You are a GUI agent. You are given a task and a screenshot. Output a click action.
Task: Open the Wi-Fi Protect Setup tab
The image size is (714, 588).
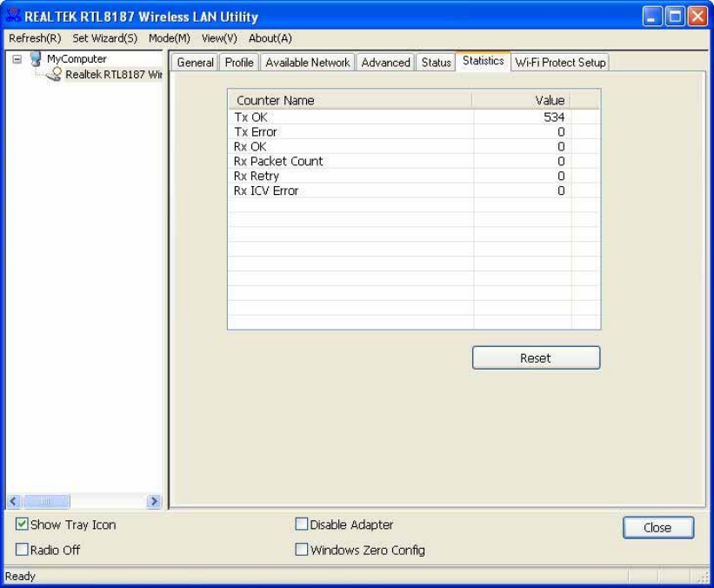coord(560,63)
